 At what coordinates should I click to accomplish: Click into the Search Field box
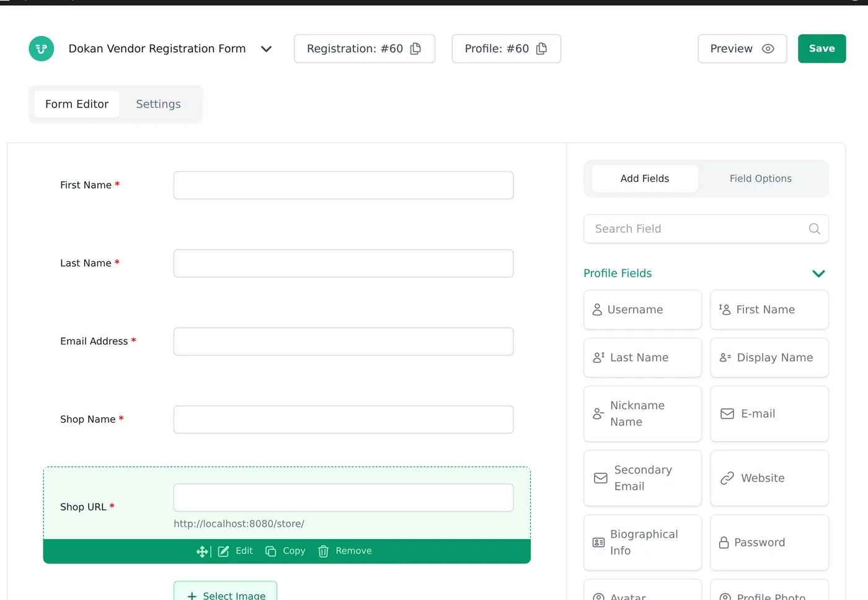pyautogui.click(x=706, y=229)
